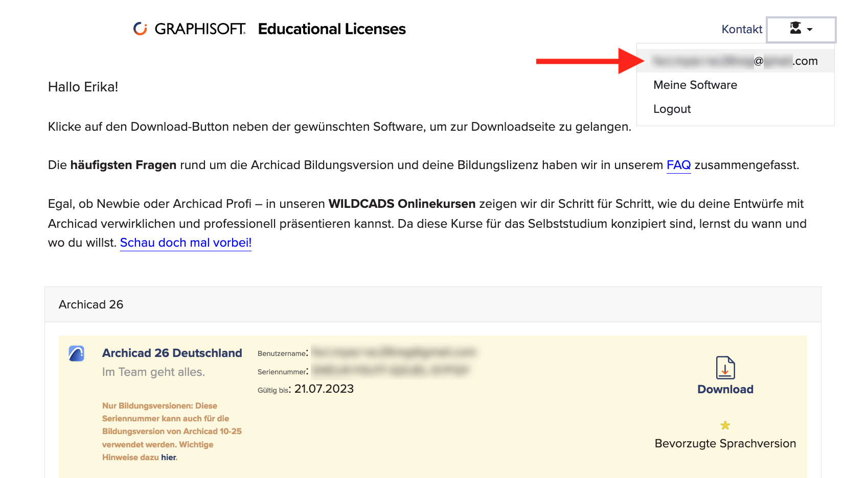The height and width of the screenshot is (478, 868).
Task: Open the graduate user account dropdown
Action: 801,30
